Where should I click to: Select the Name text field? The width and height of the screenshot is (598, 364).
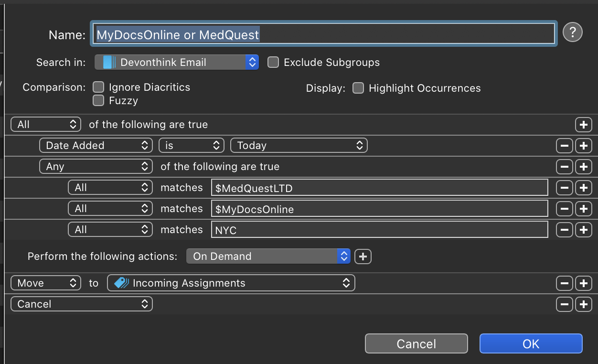tap(323, 33)
